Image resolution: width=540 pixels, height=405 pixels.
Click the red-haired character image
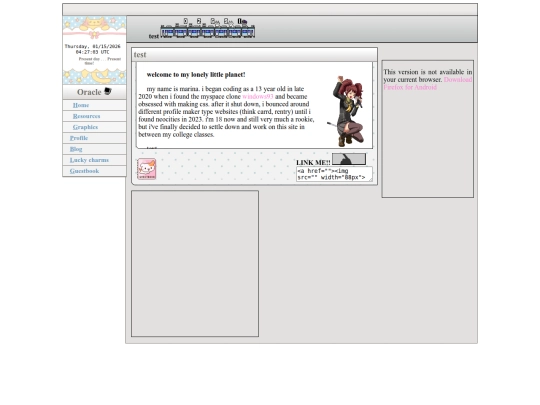(x=346, y=111)
